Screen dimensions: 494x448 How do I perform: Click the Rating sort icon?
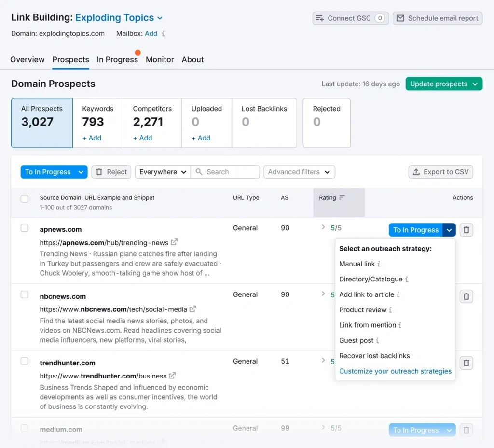pyautogui.click(x=342, y=197)
